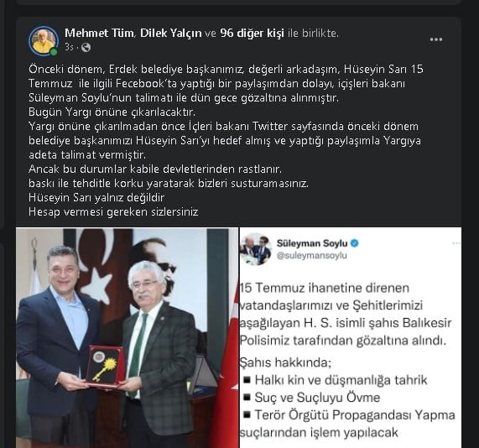This screenshot has height=448, width=479.
Task: Open the three-dot post options menu
Action: tap(436, 39)
